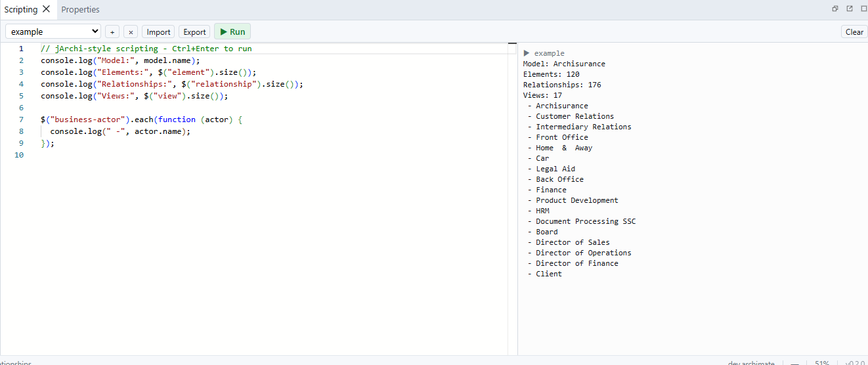The width and height of the screenshot is (868, 365).
Task: Click the Import button
Action: (158, 32)
